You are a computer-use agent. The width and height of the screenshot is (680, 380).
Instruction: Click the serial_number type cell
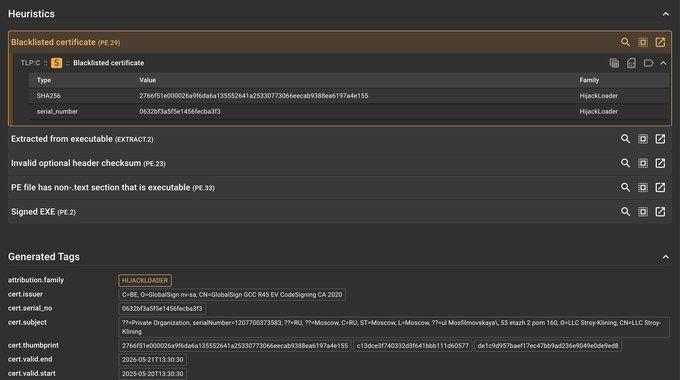click(57, 111)
